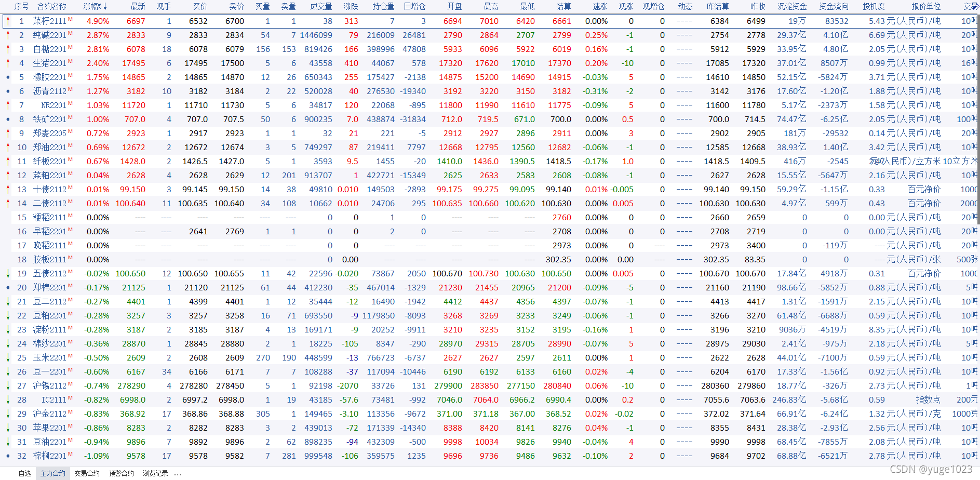980x480 pixels.
Task: Select contract 玉米2201
Action: click(x=50, y=358)
